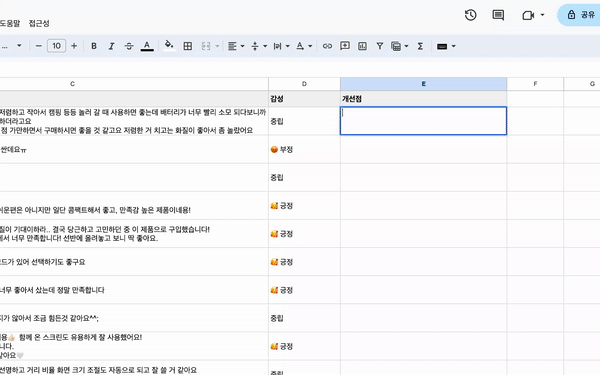Select the 감성 header cell
600x375 pixels.
pos(304,99)
